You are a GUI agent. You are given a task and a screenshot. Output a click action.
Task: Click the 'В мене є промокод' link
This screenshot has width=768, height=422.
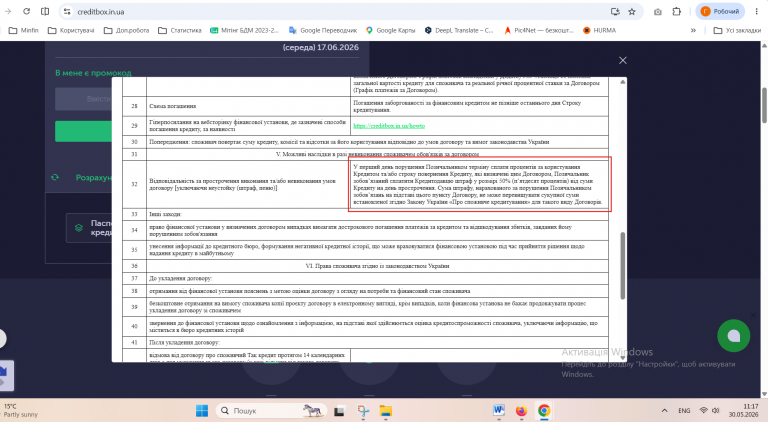coord(93,73)
